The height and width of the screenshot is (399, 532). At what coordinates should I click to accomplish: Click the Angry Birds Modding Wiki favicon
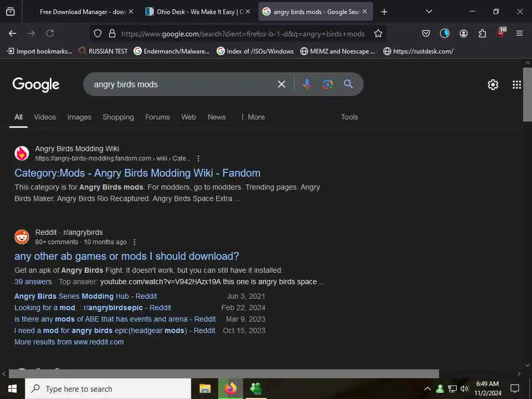pyautogui.click(x=22, y=153)
